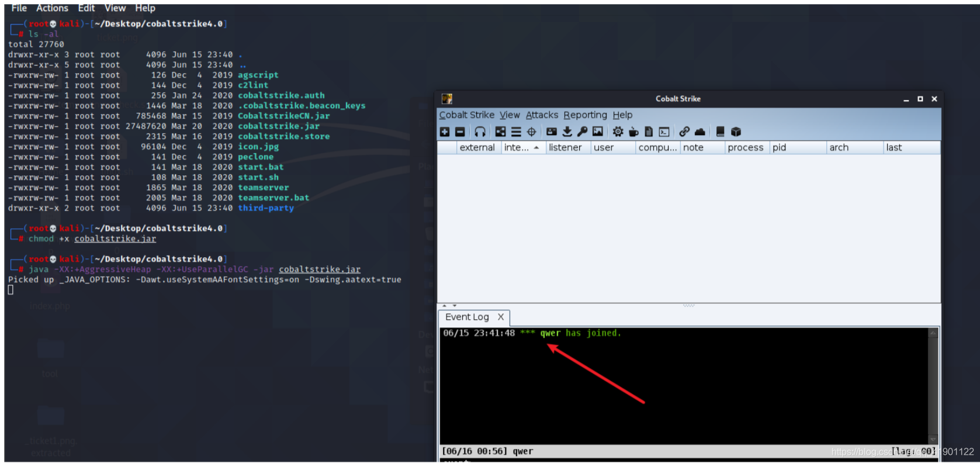
Task: Sort sessions by the note column
Action: (x=702, y=148)
